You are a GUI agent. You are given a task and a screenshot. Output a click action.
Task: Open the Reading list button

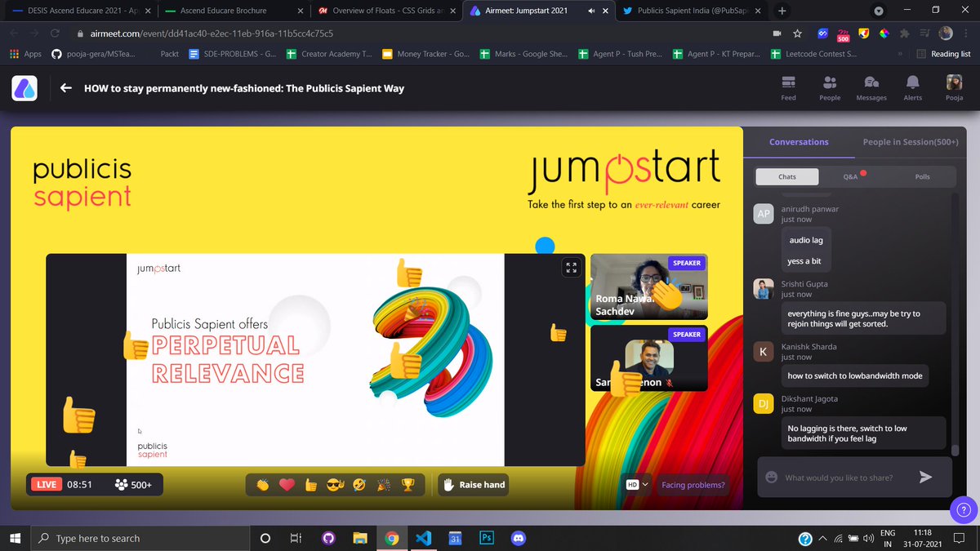pos(943,54)
